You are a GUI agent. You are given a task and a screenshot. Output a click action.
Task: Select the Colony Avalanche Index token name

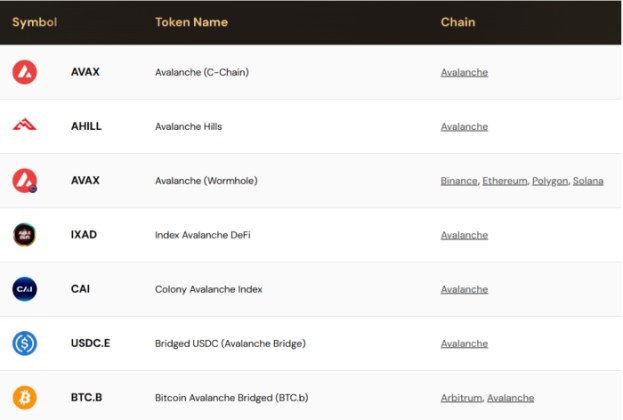208,290
